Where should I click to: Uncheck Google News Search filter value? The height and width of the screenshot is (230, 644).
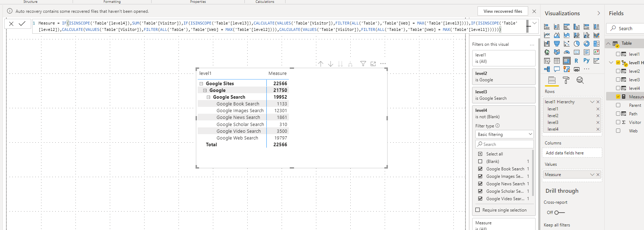click(480, 184)
